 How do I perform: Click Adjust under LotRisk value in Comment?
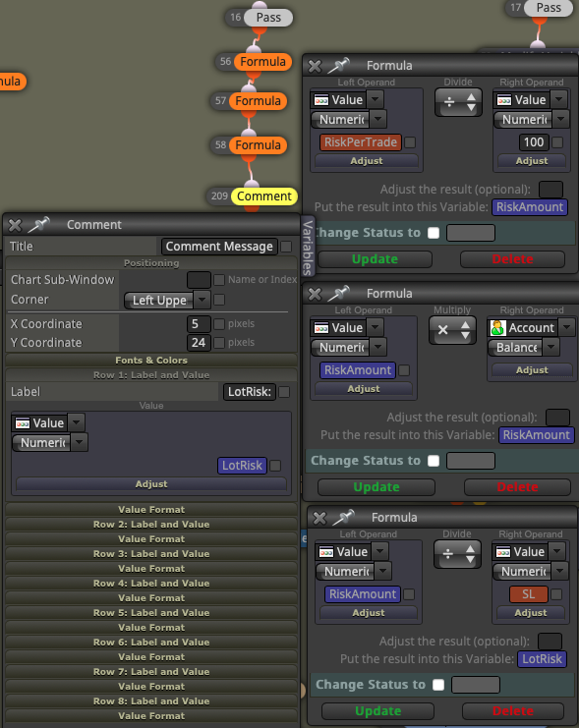[151, 484]
